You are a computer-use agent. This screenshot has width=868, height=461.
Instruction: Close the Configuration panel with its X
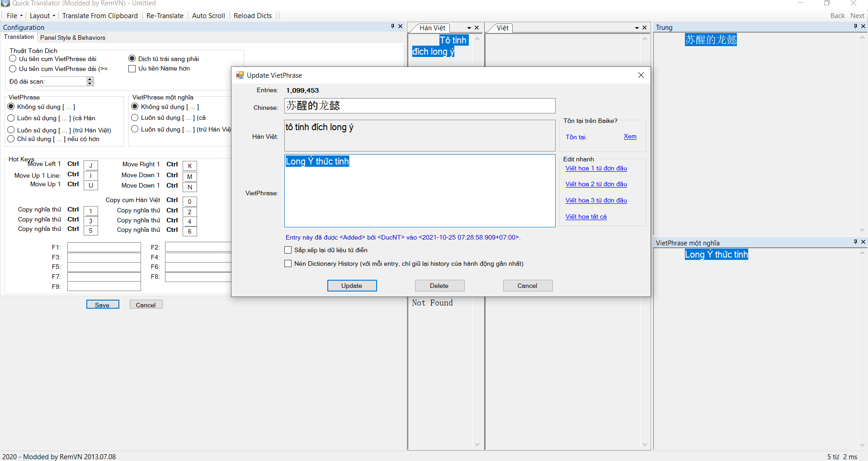(x=400, y=27)
